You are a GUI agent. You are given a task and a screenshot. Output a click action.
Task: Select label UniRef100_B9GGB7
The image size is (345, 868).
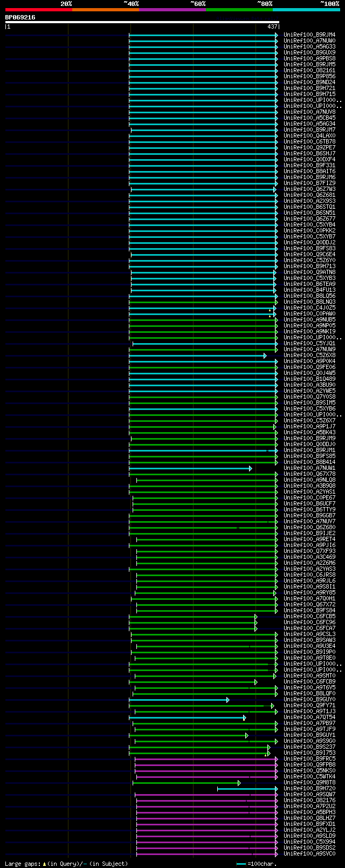tap(309, 516)
